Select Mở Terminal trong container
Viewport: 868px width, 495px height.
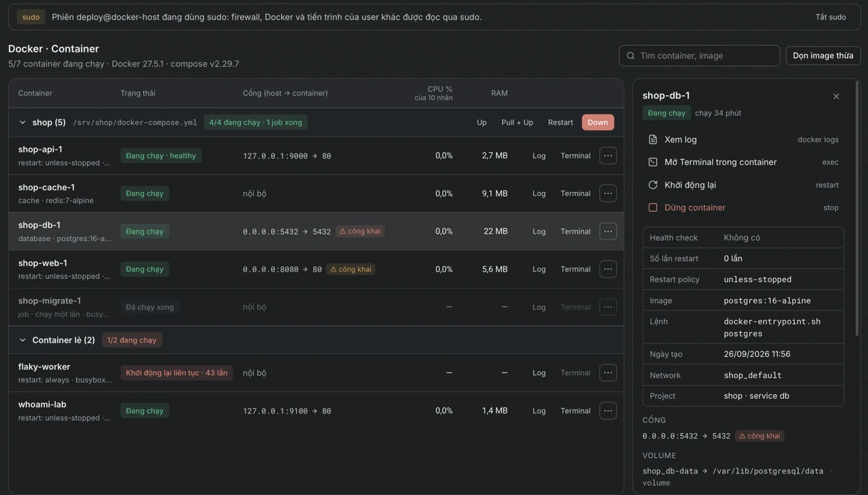pyautogui.click(x=743, y=162)
